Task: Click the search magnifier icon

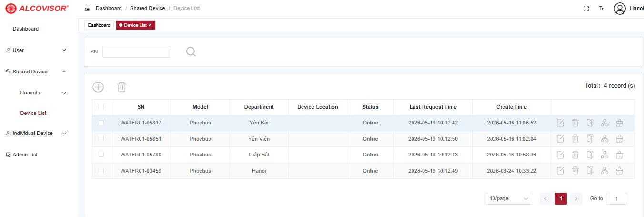Action: pos(191,52)
